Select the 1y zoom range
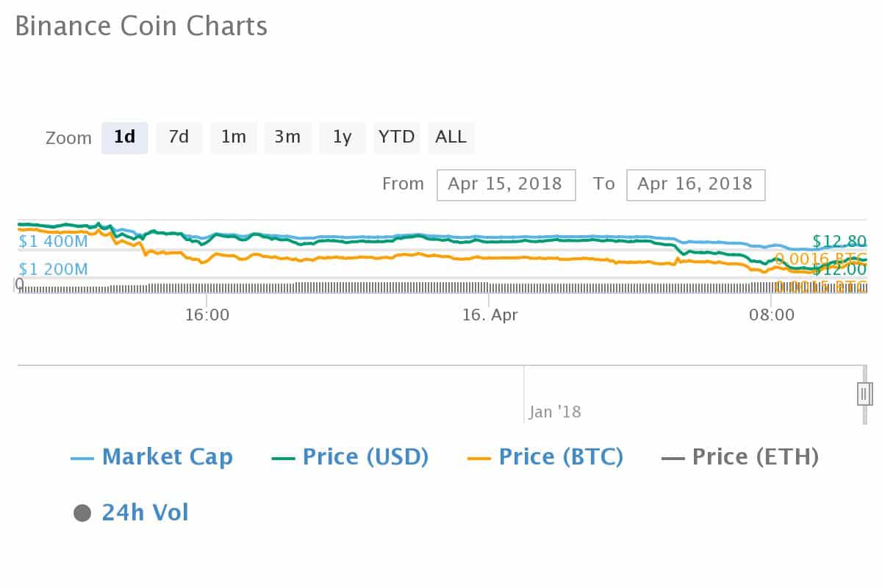Viewport: 882px width, 588px height. tap(342, 137)
